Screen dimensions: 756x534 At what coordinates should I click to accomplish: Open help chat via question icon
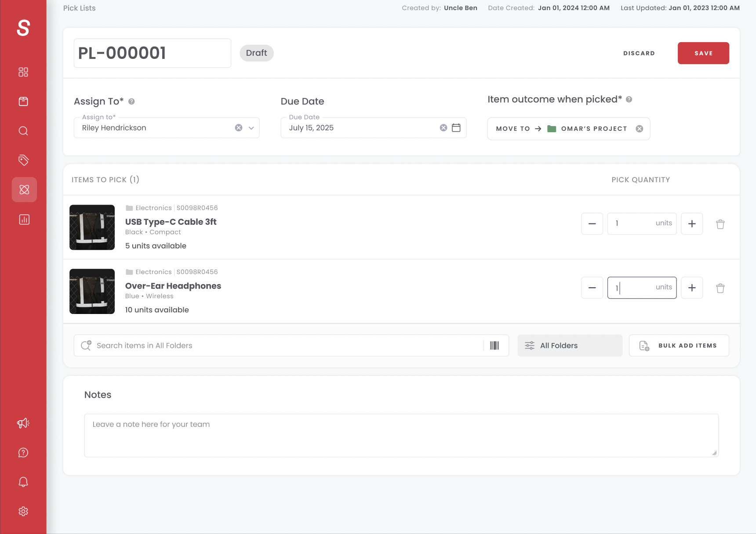coord(23,452)
